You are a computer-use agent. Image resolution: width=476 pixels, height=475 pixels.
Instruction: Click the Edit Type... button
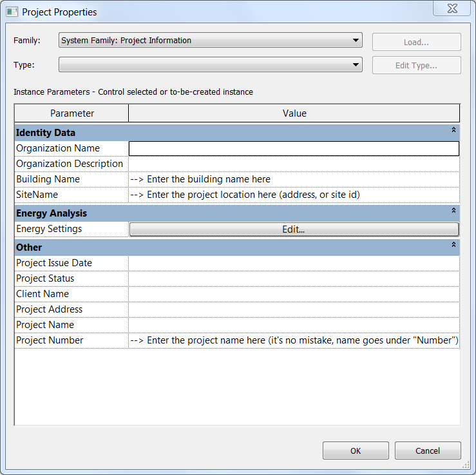pyautogui.click(x=417, y=65)
